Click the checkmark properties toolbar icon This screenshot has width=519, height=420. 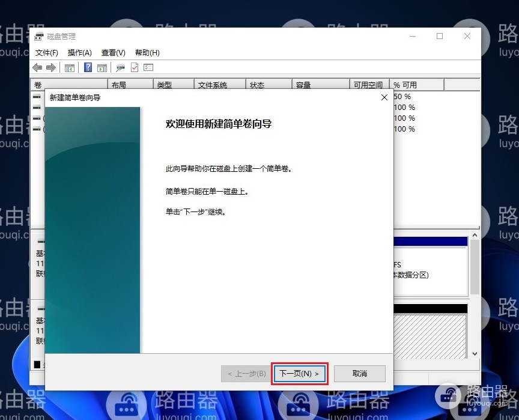pyautogui.click(x=135, y=67)
